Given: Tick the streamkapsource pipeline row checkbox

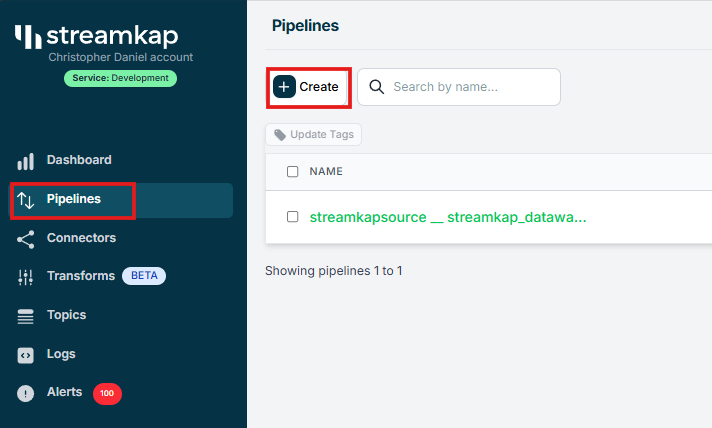Looking at the screenshot, I should coord(292,216).
